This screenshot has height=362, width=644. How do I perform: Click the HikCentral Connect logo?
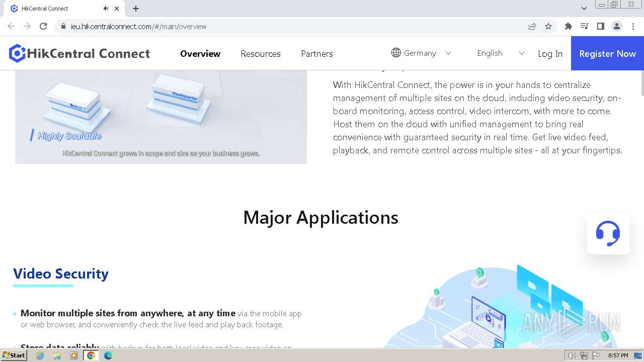79,53
